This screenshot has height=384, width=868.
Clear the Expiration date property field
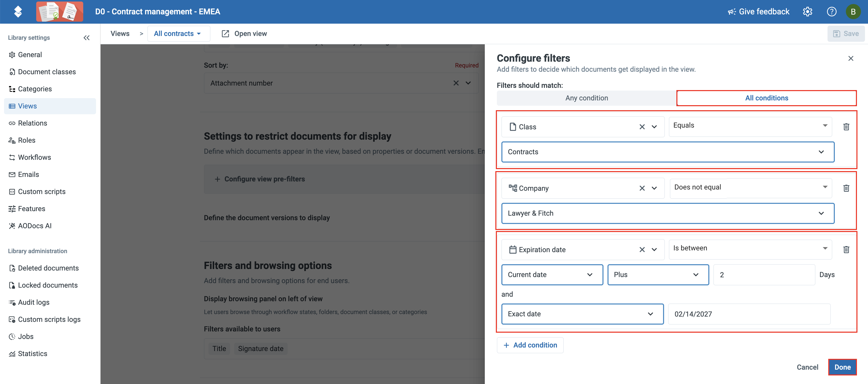[x=642, y=249]
